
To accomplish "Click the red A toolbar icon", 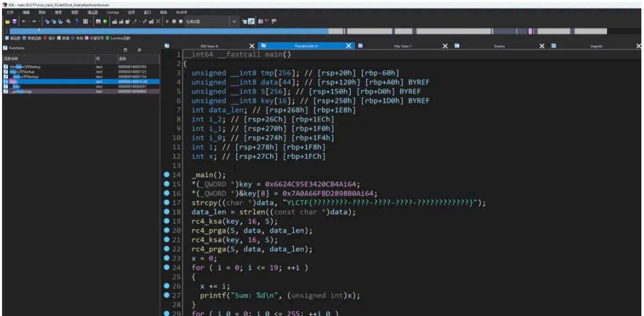I will click(98, 21).
